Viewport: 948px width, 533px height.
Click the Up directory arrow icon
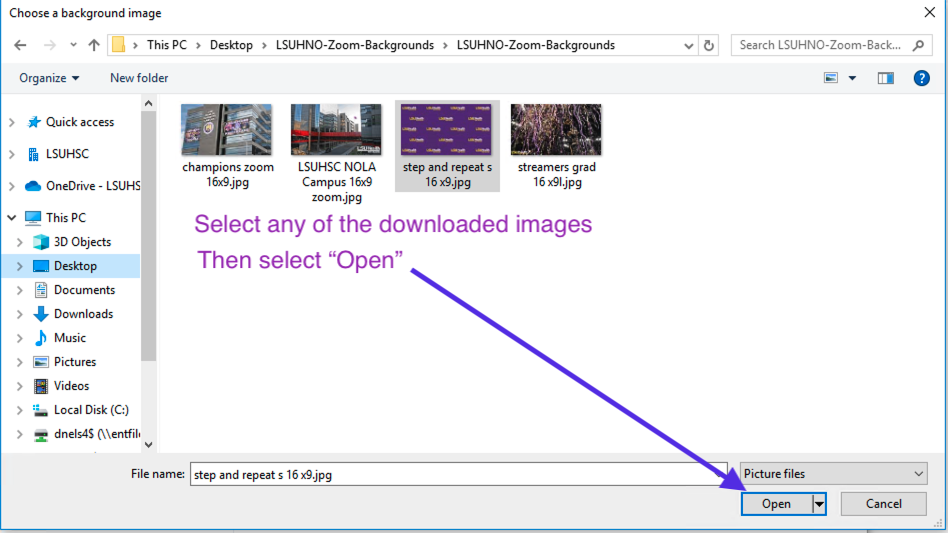click(95, 45)
